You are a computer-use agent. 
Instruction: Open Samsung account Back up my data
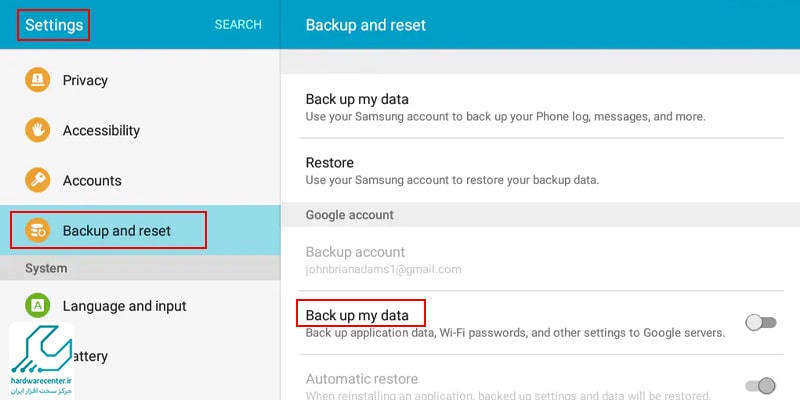[x=541, y=106]
